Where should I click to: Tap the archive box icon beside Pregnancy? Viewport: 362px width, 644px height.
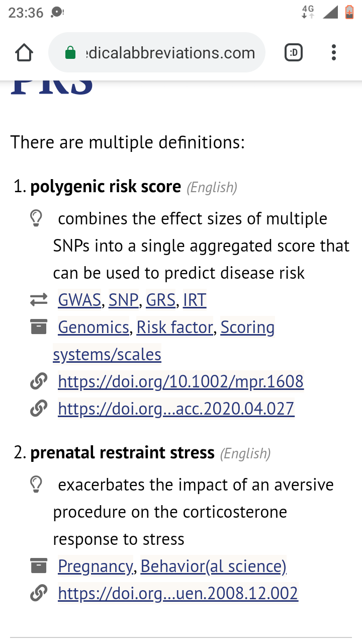(x=38, y=566)
